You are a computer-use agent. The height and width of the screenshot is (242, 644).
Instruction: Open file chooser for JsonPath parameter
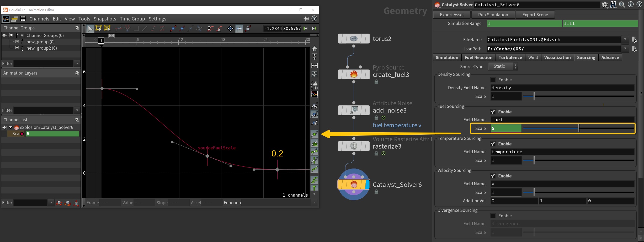(x=634, y=49)
